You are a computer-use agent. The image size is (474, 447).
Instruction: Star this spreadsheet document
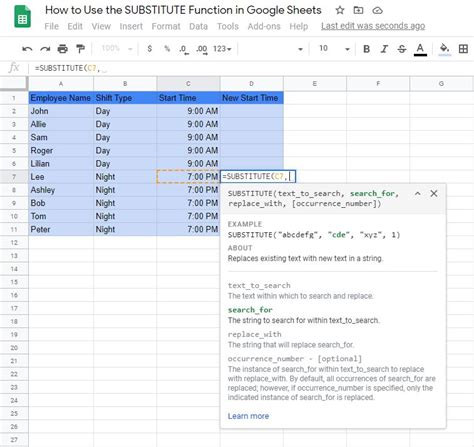pos(340,10)
